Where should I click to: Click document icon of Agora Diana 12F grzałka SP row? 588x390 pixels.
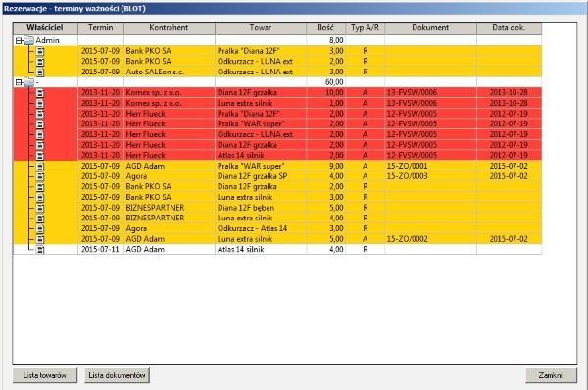click(x=40, y=176)
